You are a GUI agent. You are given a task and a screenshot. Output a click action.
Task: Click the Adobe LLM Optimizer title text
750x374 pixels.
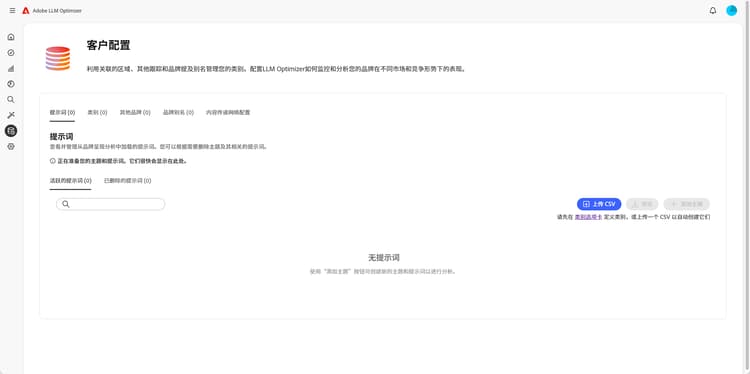point(57,11)
